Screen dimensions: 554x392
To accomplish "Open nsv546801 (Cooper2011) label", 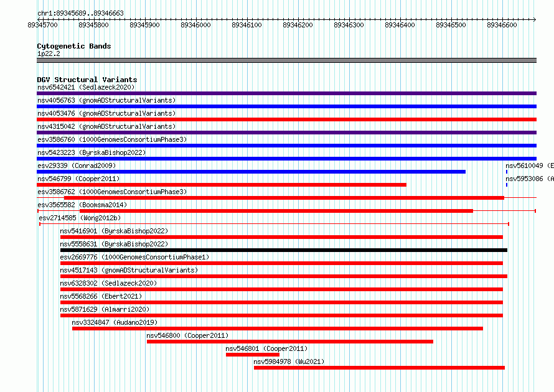I will click(266, 348).
